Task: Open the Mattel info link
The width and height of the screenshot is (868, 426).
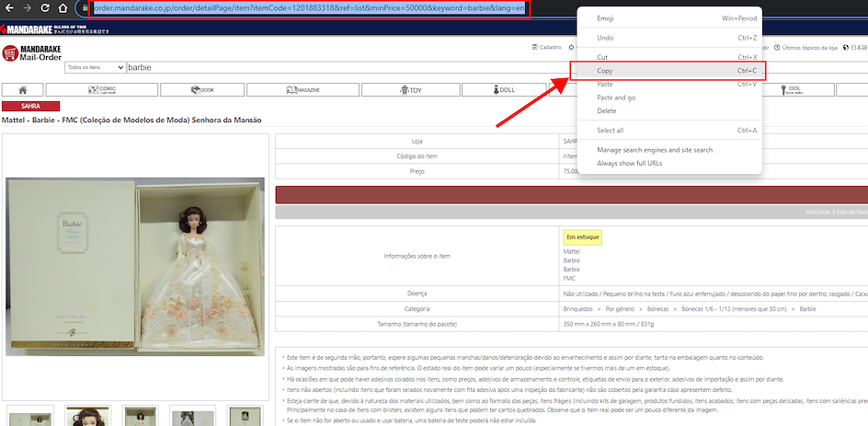Action: 571,251
